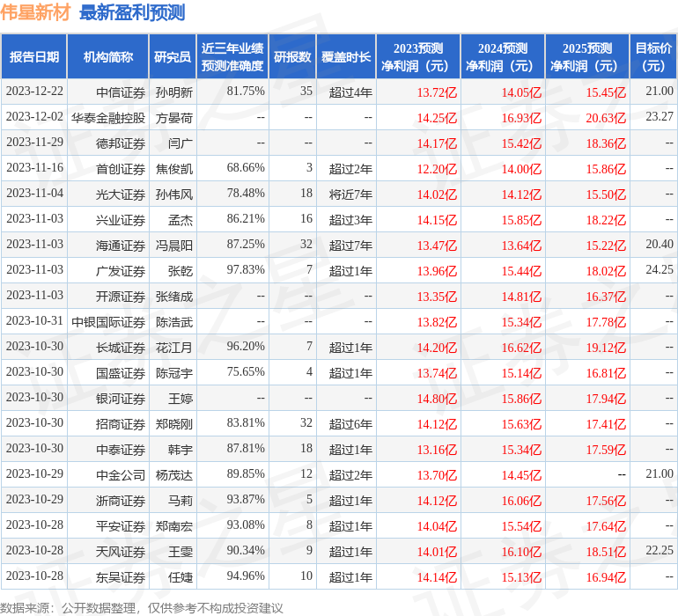Click the 最新盈利预测 heading
The width and height of the screenshot is (678, 616).
tap(132, 12)
